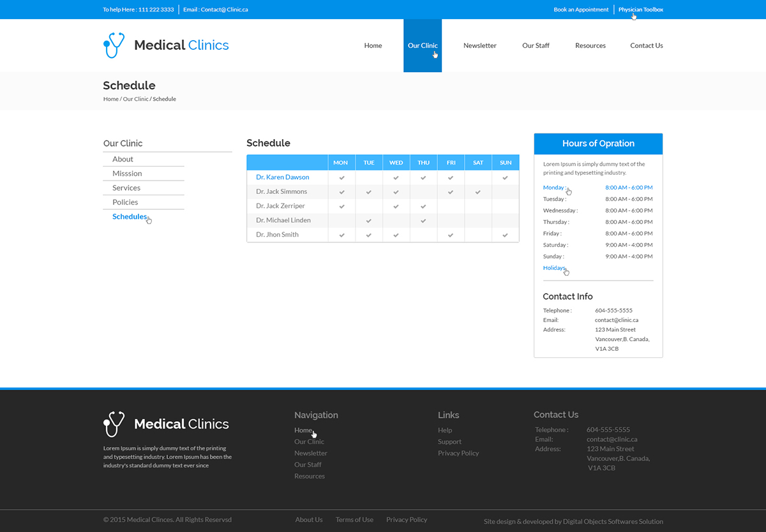Click the Monday hours link
Screen dimensions: 766x532
554,188
